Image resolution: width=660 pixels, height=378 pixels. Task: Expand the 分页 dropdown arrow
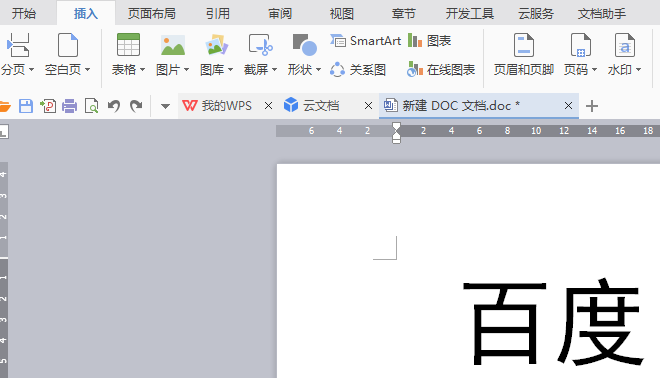[32, 69]
